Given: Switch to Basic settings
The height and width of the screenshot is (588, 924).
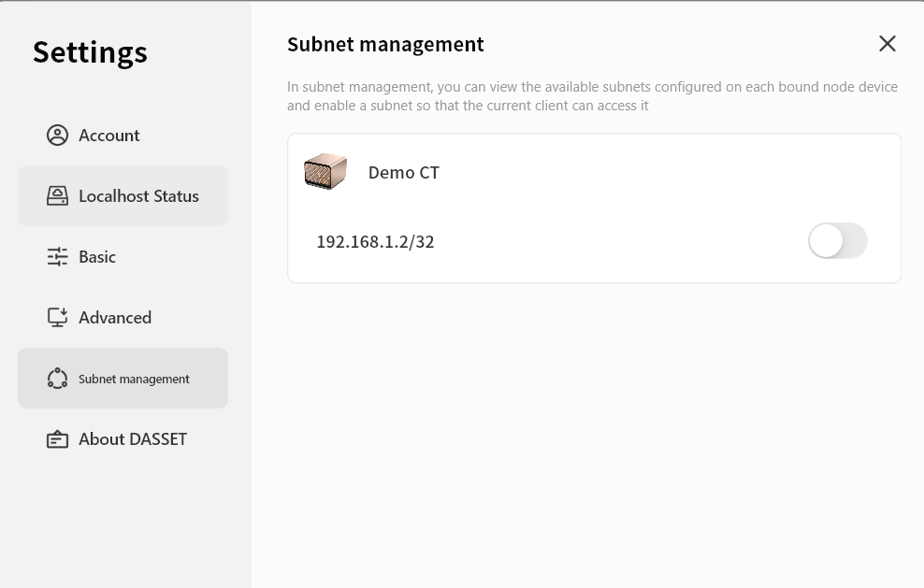Looking at the screenshot, I should point(97,257).
